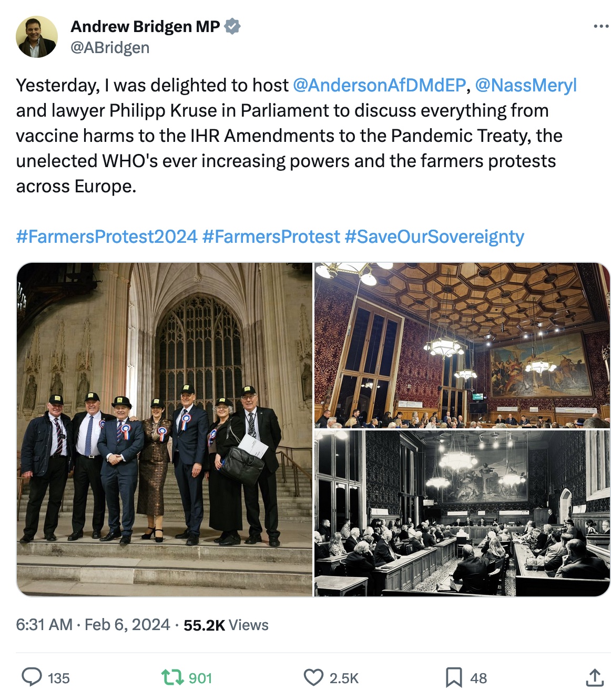The width and height of the screenshot is (611, 700).
Task: Open the black and white meeting photo
Action: [462, 513]
